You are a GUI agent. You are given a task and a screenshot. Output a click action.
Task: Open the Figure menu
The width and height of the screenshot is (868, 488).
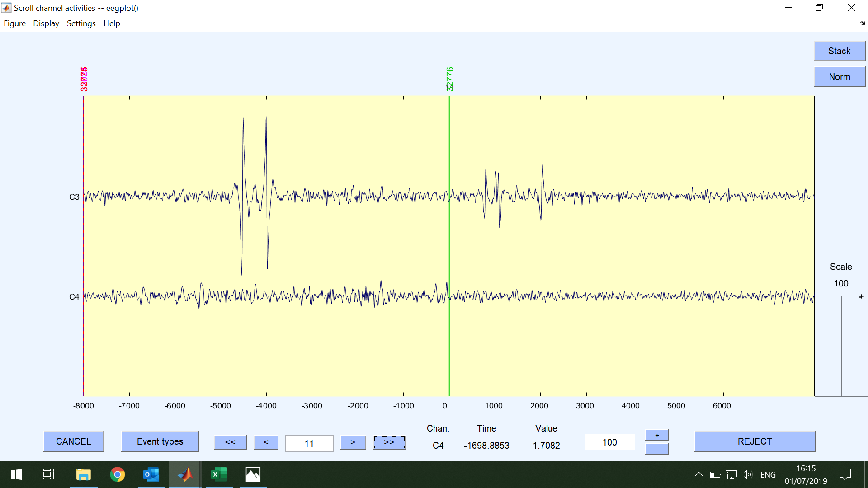tap(14, 23)
